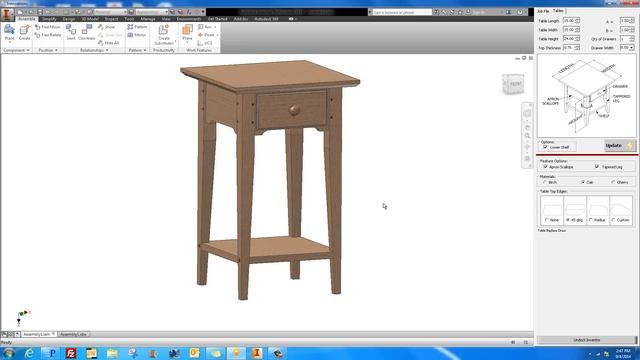Open the Environments ribbon tab
The image size is (640, 360).
click(x=189, y=19)
